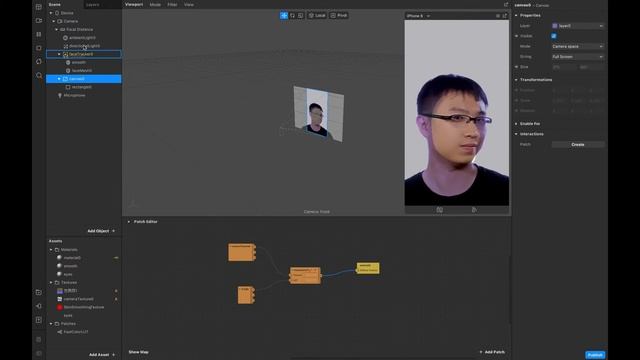
Task: Click the stop icon in left sidebar
Action: (x=39, y=48)
